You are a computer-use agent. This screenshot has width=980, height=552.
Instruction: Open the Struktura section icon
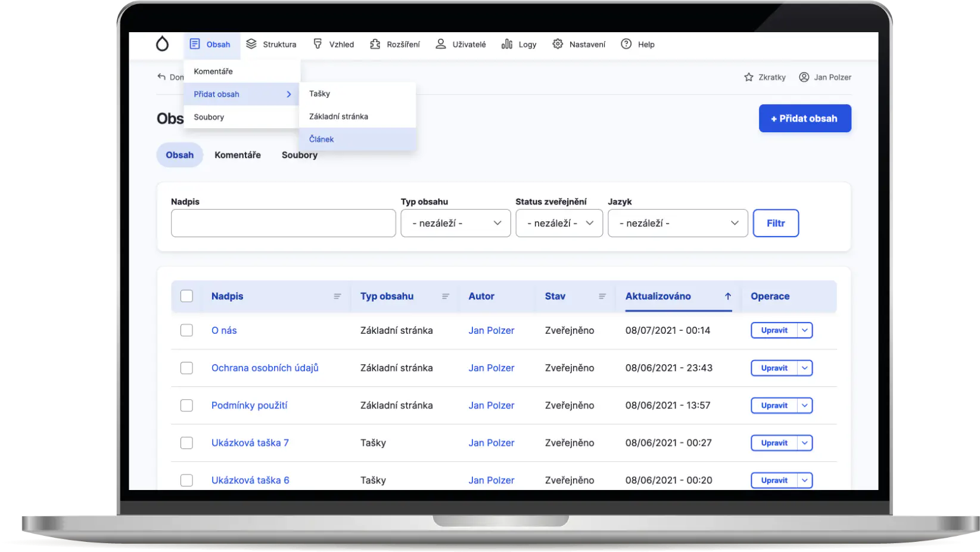251,44
